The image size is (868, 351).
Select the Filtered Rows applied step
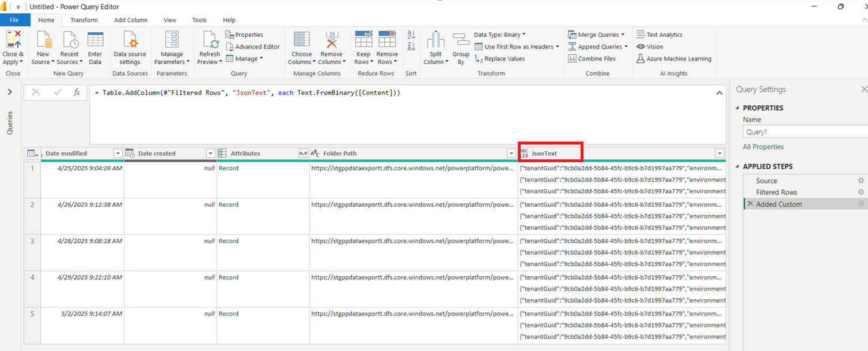[x=776, y=192]
